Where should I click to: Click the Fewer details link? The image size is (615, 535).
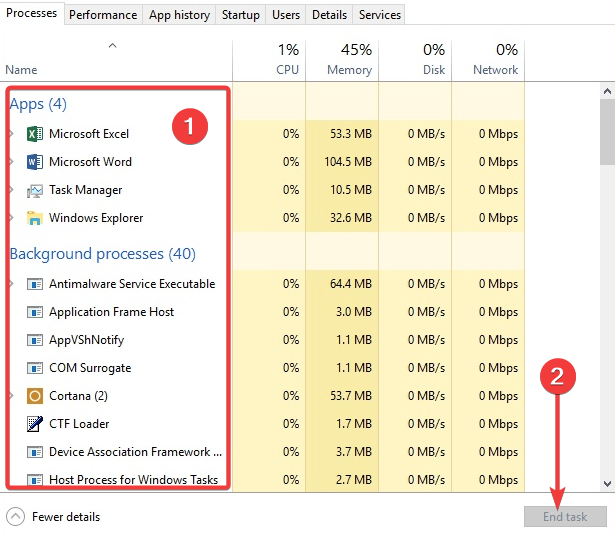(66, 517)
